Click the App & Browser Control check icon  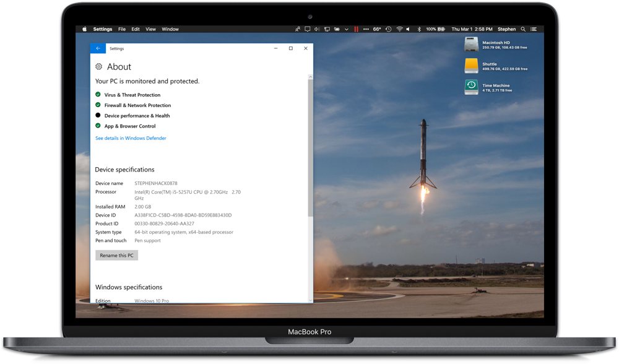[98, 126]
